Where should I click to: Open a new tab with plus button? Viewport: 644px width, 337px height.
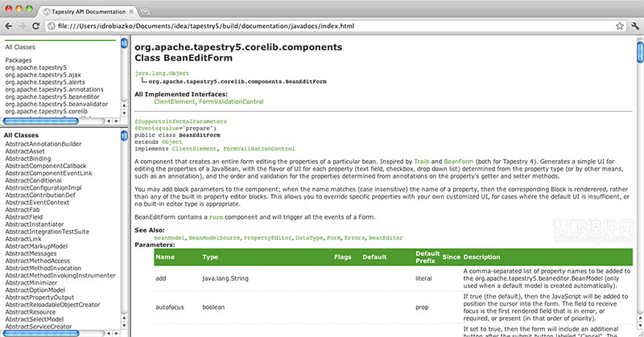tap(145, 12)
